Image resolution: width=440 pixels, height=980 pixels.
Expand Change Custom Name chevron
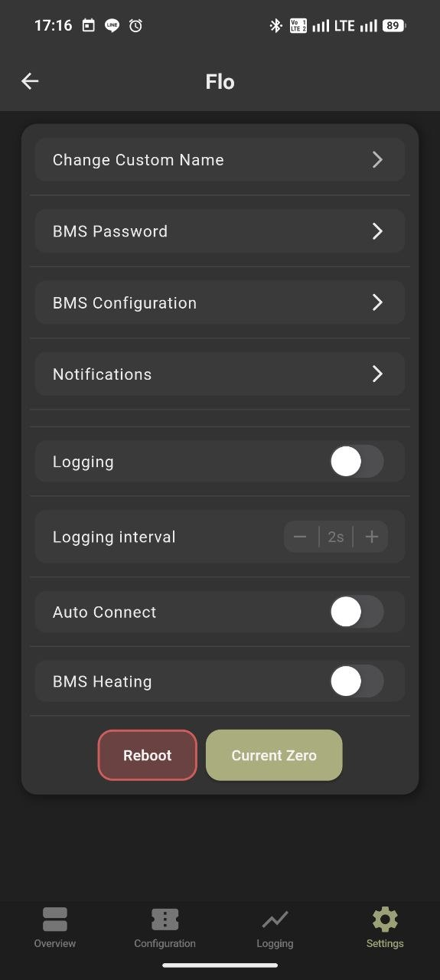(377, 159)
